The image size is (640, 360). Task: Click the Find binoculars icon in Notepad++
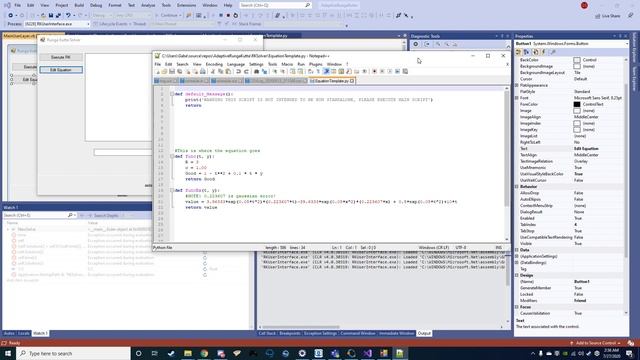[256, 71]
